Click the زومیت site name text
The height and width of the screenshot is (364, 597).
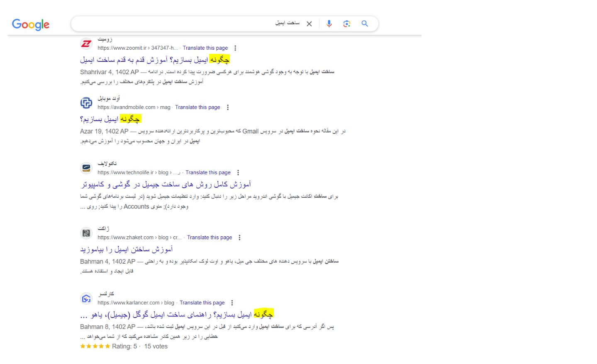[x=105, y=39]
